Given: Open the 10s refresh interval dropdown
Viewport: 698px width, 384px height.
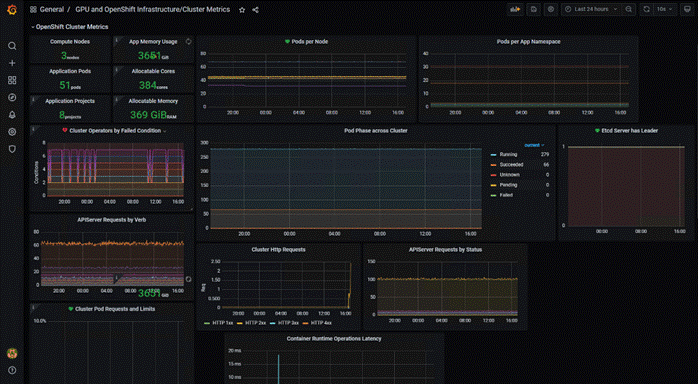Looking at the screenshot, I should [x=666, y=9].
